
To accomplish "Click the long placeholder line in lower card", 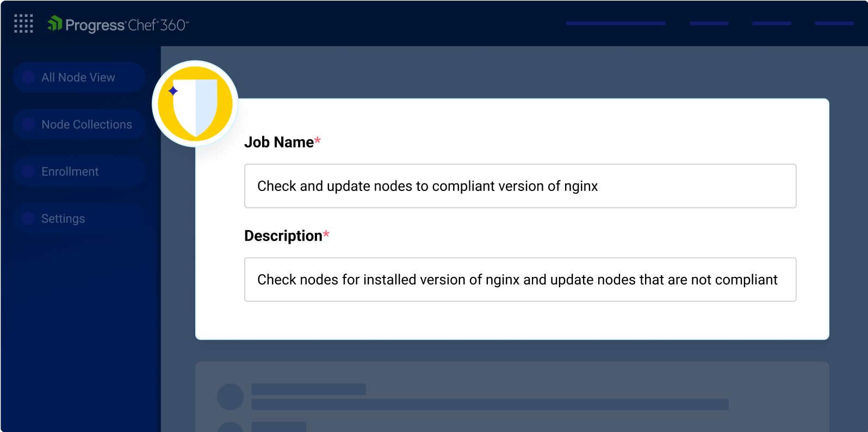I will click(489, 404).
